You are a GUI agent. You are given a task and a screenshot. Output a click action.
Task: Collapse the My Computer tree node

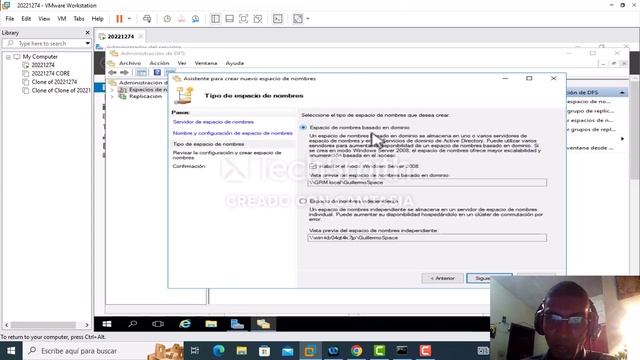[8, 57]
